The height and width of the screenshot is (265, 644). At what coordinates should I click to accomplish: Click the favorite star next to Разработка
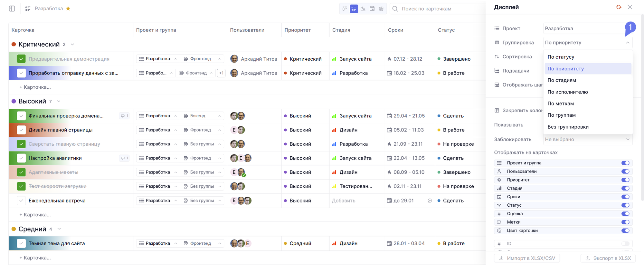pos(68,9)
